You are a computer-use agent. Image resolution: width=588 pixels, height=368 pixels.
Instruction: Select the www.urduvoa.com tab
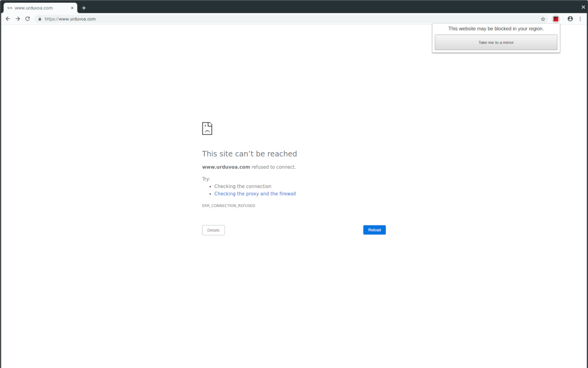[x=40, y=8]
